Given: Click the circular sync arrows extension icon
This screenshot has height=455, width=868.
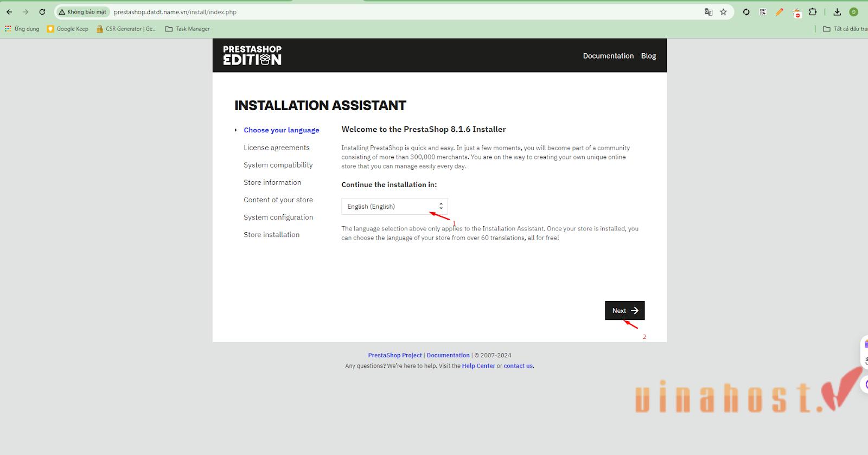Looking at the screenshot, I should (x=746, y=12).
